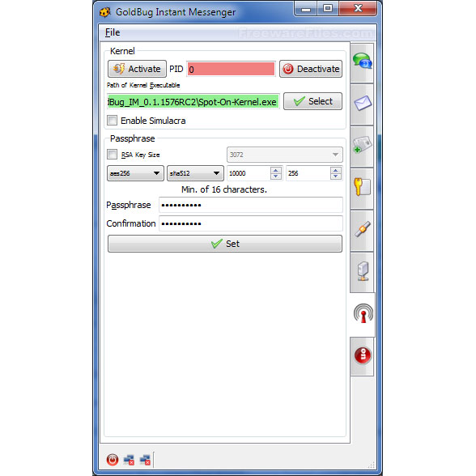Click the Deactivate kernel button
The height and width of the screenshot is (476, 476).
pyautogui.click(x=311, y=69)
